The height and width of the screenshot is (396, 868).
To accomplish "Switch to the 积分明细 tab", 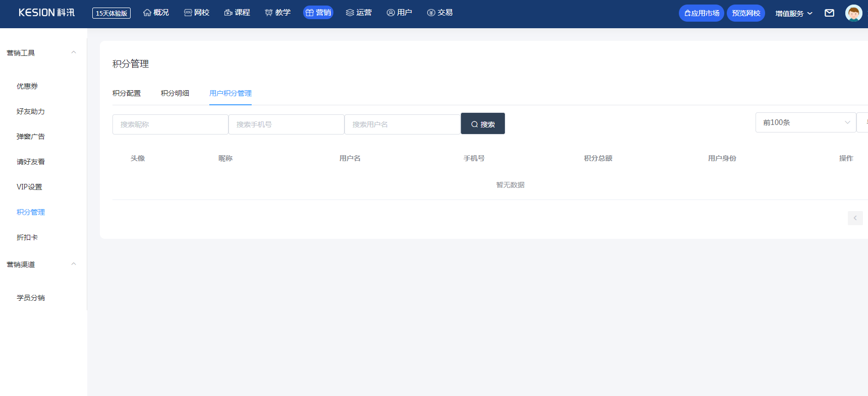I will click(175, 93).
